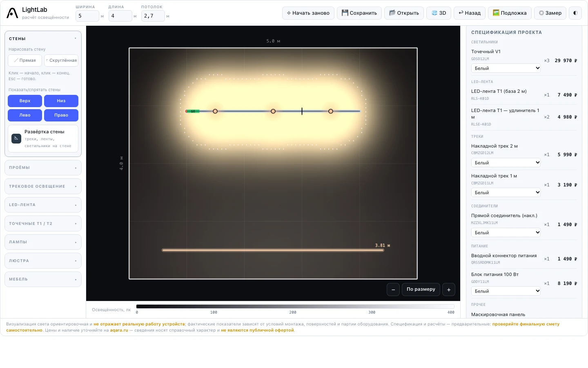Zoom in canvas with plus button
Screen dimensions: 588x368
point(449,289)
